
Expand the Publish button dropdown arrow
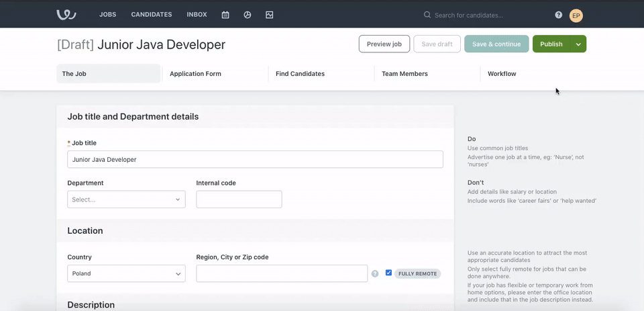(x=578, y=44)
